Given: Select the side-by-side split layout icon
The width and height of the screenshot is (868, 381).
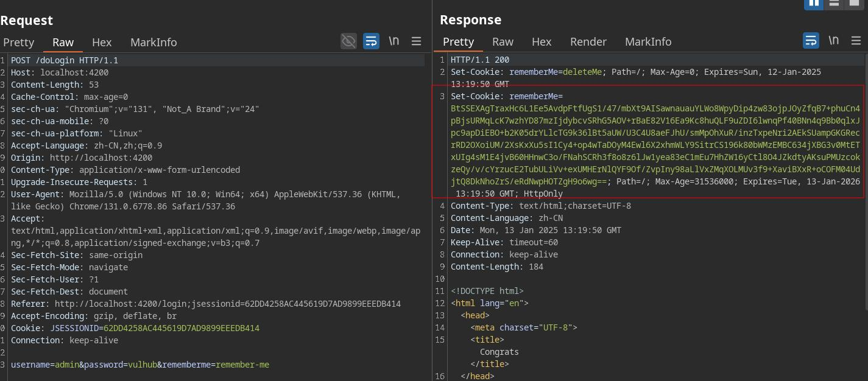Looking at the screenshot, I should [814, 3].
